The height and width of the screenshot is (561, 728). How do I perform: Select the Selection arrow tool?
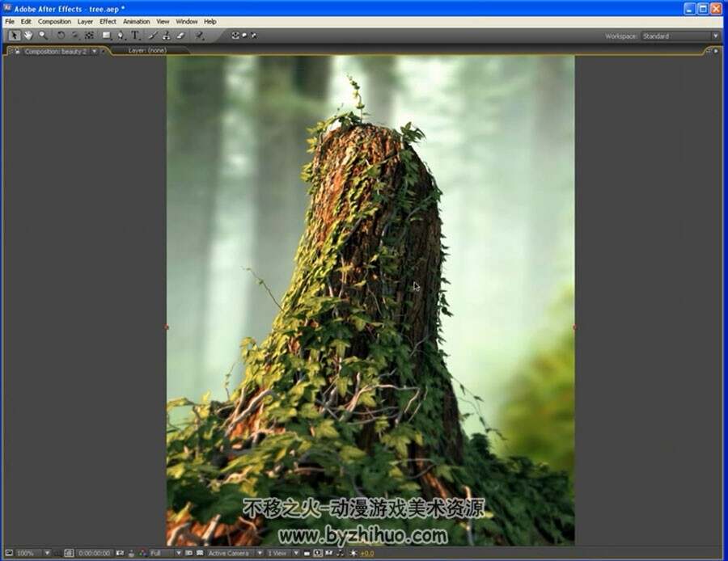coord(15,36)
